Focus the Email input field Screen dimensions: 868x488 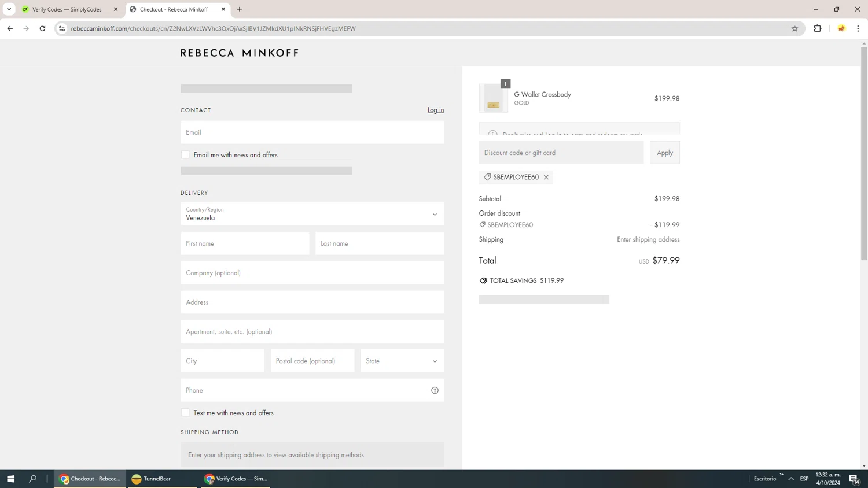[x=312, y=132]
